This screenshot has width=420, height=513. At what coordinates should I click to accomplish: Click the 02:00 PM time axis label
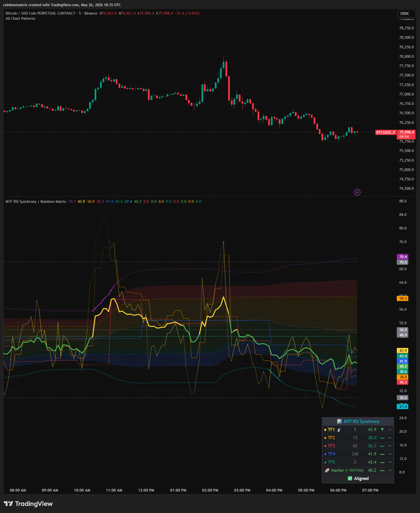210,490
